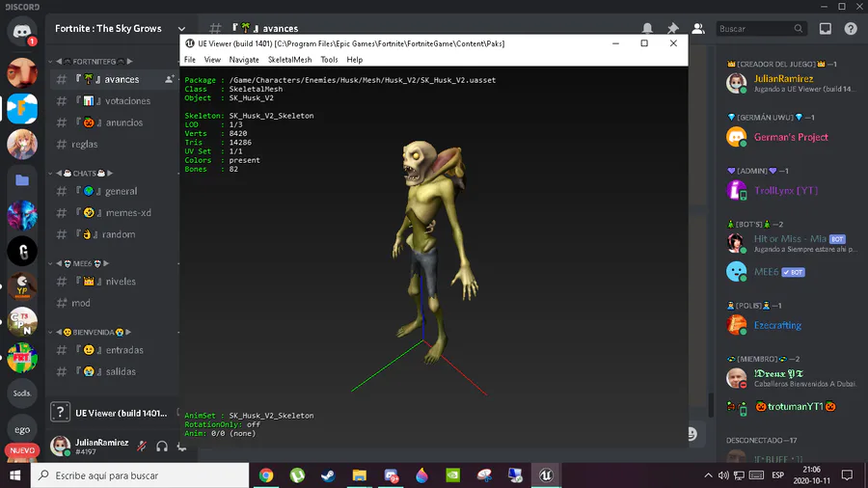The height and width of the screenshot is (488, 868).
Task: Click the NUEVO unread indicator
Action: click(22, 450)
